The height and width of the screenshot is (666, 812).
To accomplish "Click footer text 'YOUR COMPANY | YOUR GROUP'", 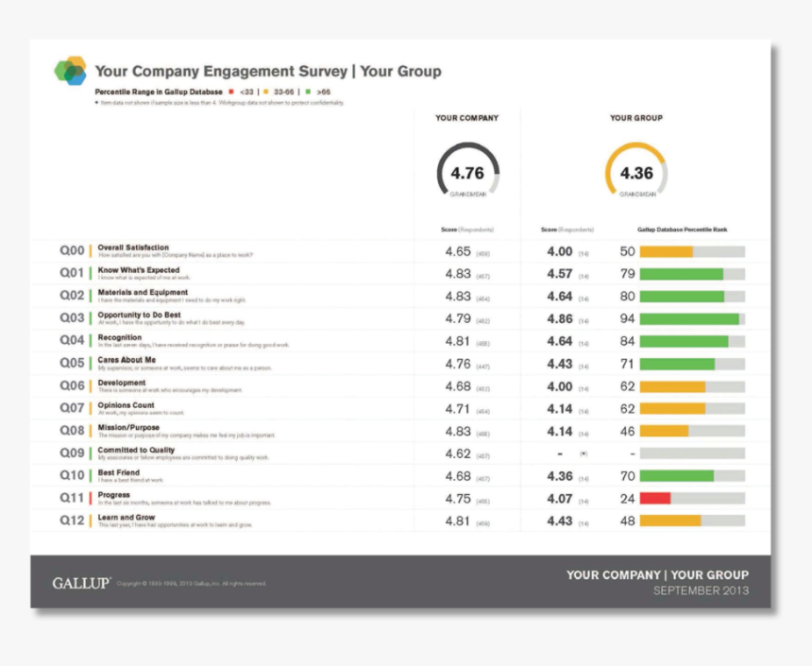I will coord(658,575).
